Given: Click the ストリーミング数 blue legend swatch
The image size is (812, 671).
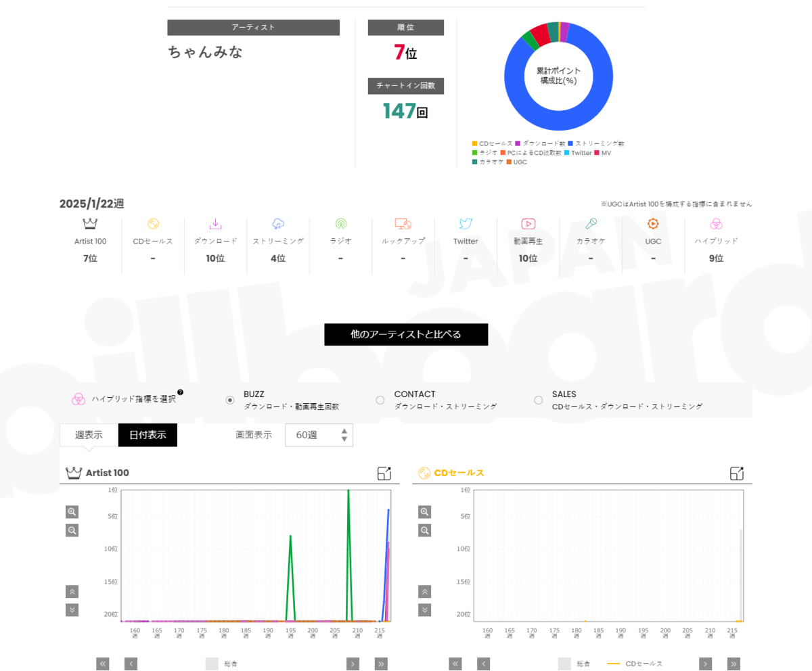Looking at the screenshot, I should [570, 143].
